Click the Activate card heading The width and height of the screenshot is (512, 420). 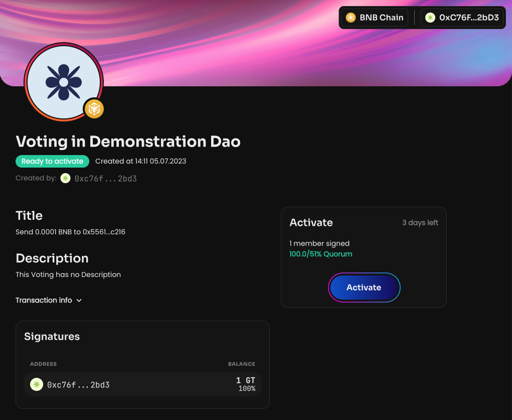coord(311,223)
